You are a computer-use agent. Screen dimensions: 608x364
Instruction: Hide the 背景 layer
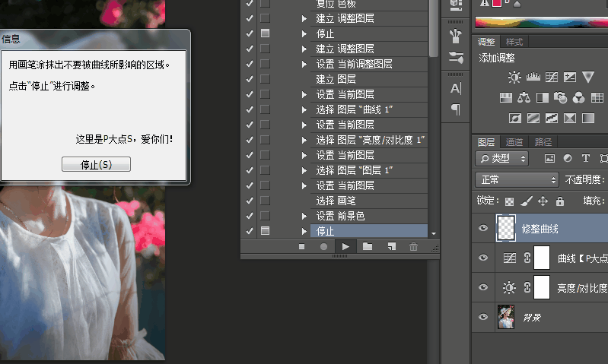click(483, 317)
